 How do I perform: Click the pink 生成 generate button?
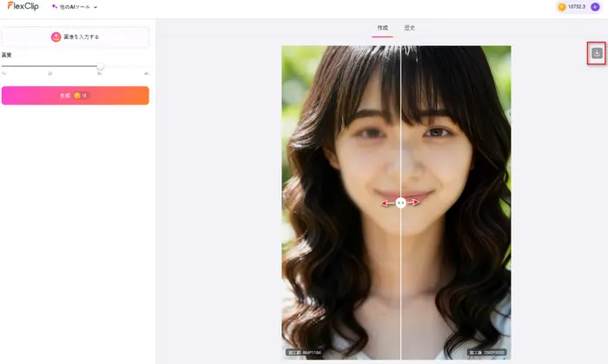click(x=76, y=96)
